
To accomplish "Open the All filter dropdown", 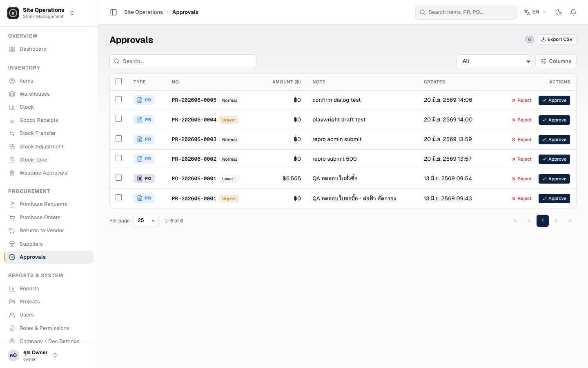I will 494,61.
